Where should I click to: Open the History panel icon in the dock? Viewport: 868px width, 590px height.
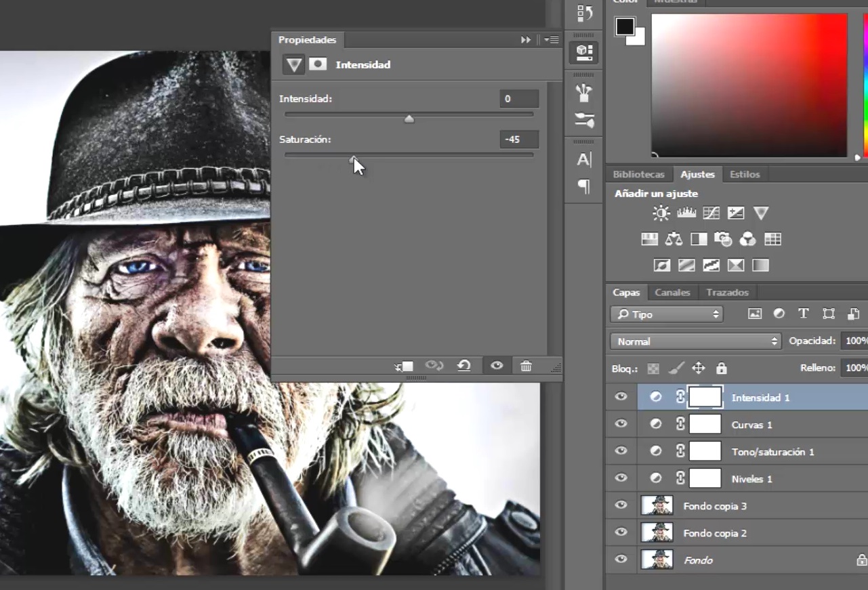(x=584, y=13)
